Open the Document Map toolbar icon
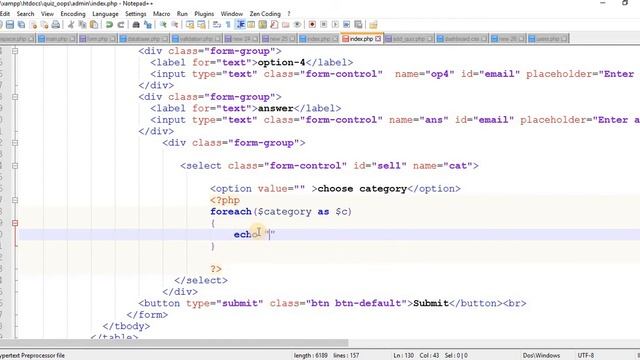 [x=262, y=24]
